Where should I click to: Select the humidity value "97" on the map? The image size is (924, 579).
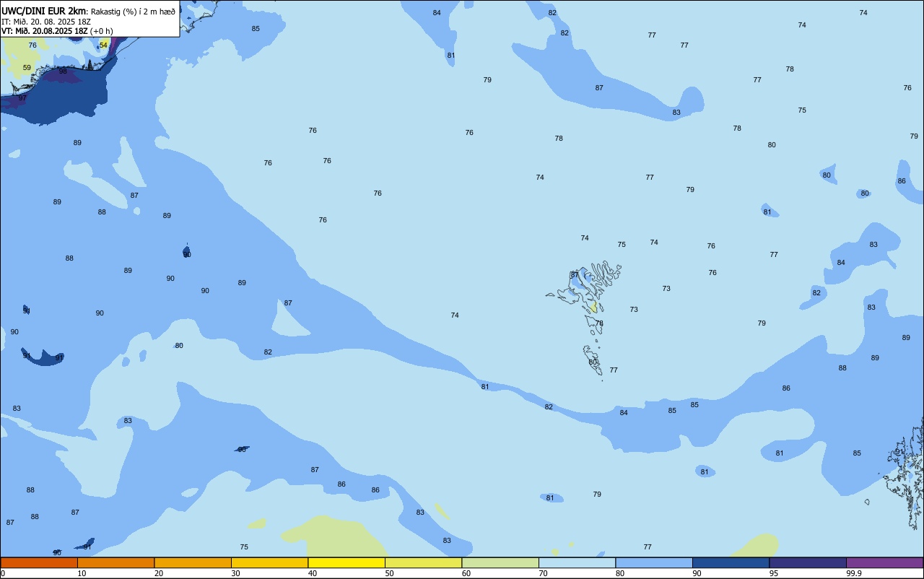(x=22, y=98)
